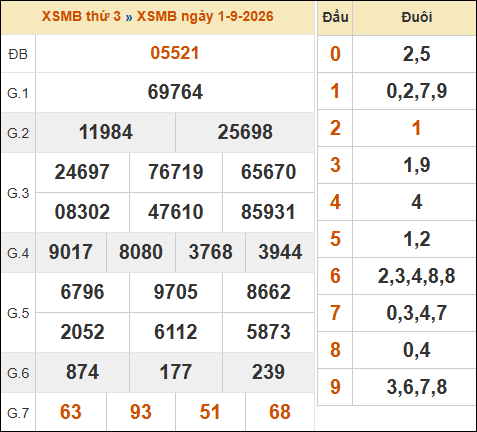Select head digit 6 row
The image size is (477, 432).
[x=397, y=276]
